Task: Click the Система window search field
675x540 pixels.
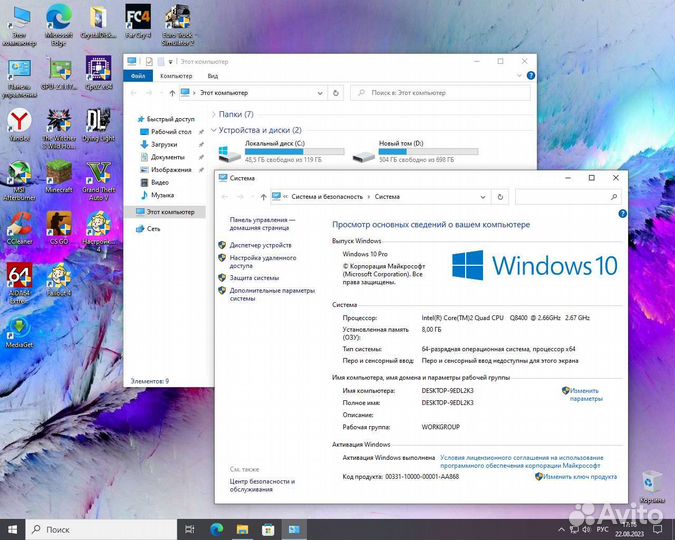Action: pos(568,197)
